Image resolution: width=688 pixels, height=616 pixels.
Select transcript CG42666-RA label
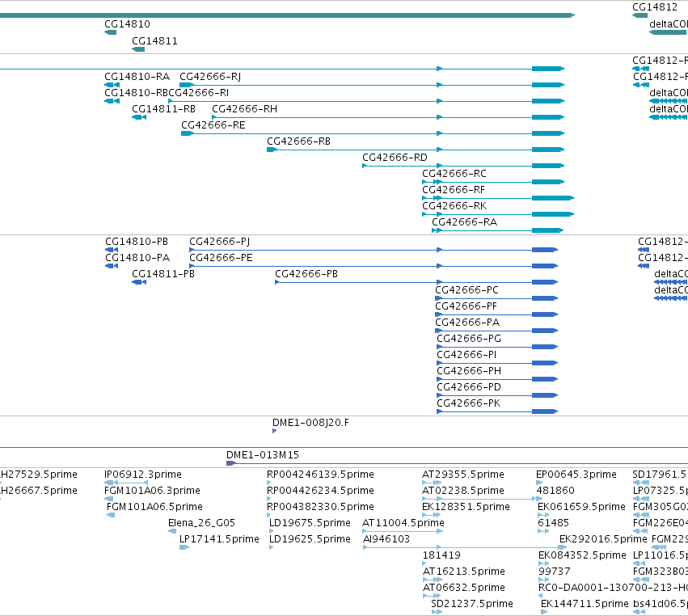click(x=465, y=222)
